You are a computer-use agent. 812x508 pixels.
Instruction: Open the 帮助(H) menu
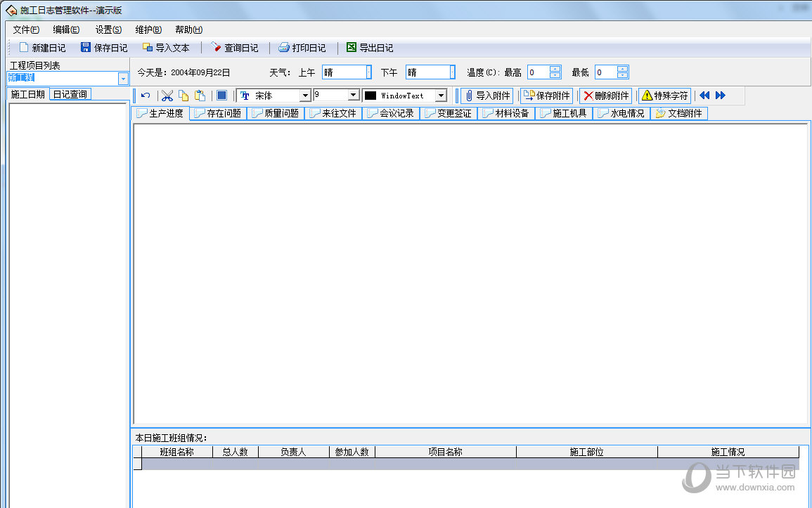click(188, 30)
